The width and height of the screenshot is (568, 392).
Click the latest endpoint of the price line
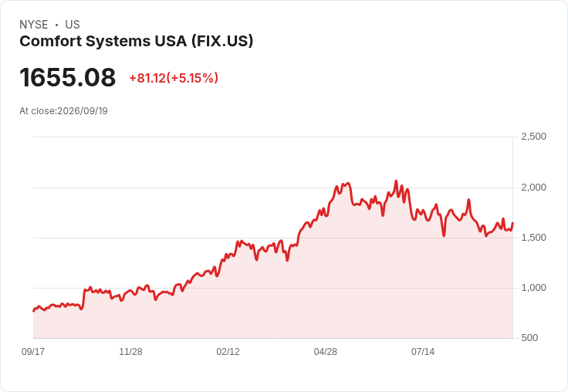[x=512, y=223]
